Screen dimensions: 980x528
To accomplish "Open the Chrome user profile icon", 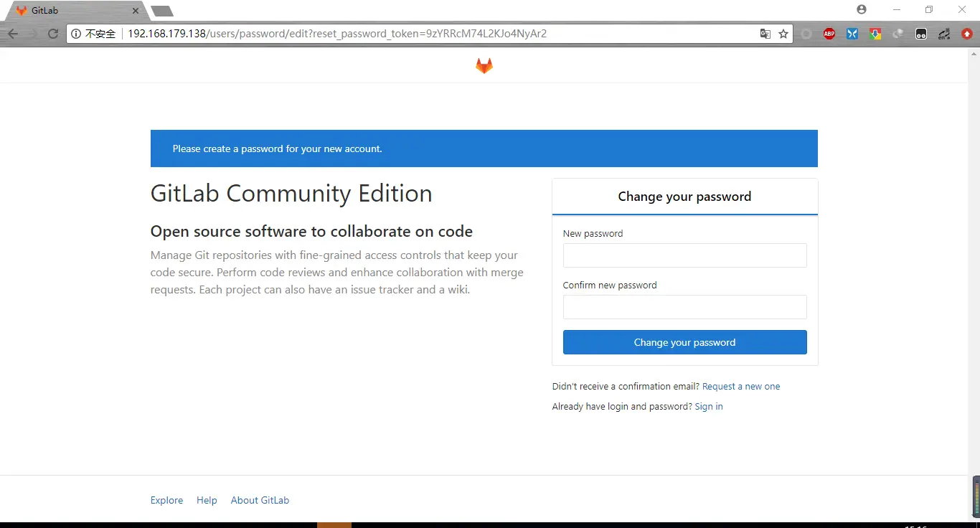I will [x=862, y=9].
